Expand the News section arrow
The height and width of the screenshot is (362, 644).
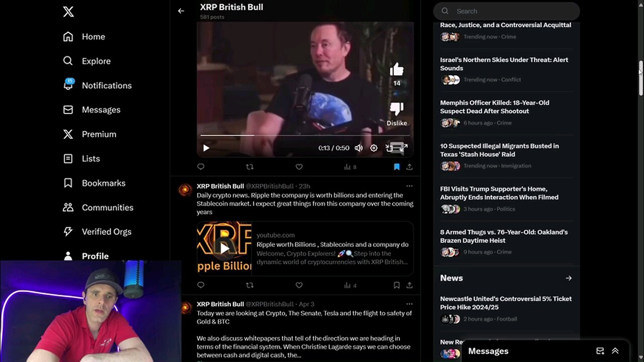point(569,278)
